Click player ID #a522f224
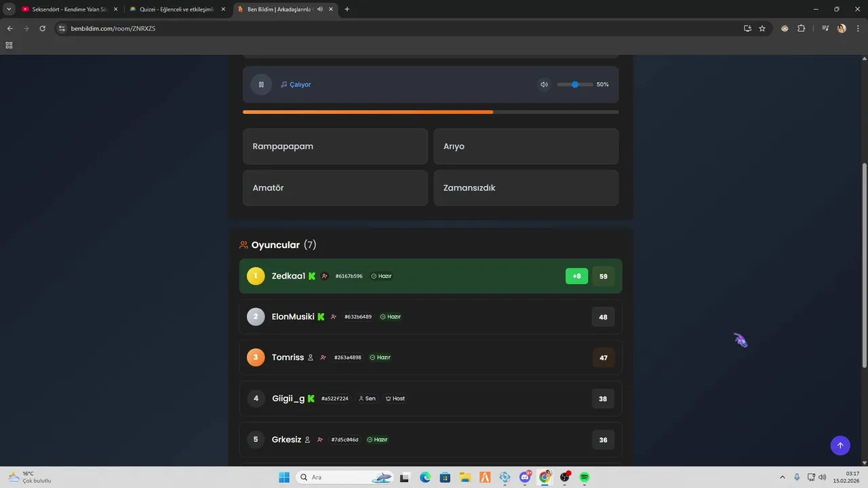Screen dimensions: 868x488 tap(335, 399)
